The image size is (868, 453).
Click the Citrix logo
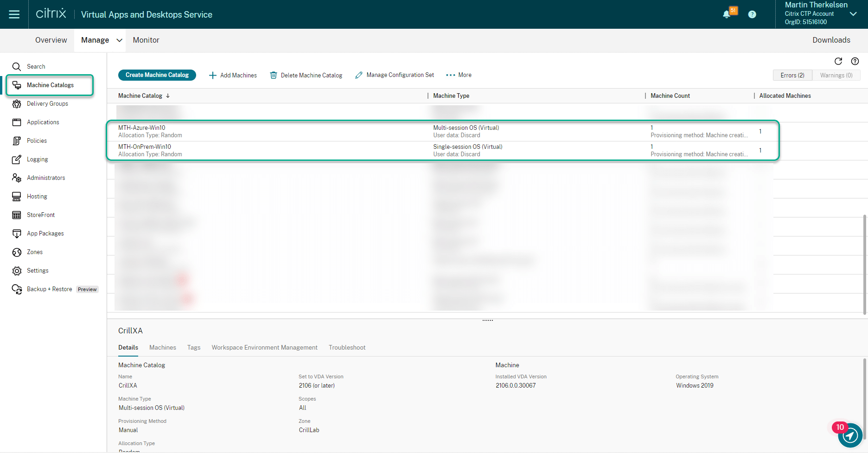(51, 13)
